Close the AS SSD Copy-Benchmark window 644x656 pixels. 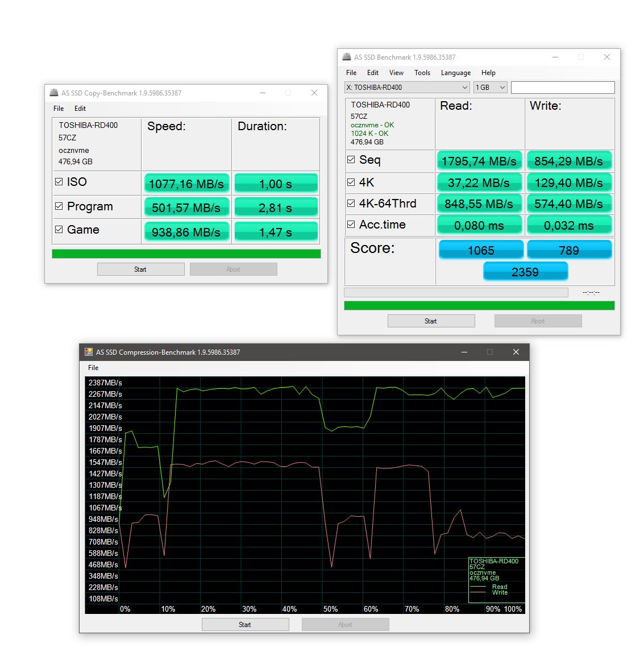click(314, 93)
